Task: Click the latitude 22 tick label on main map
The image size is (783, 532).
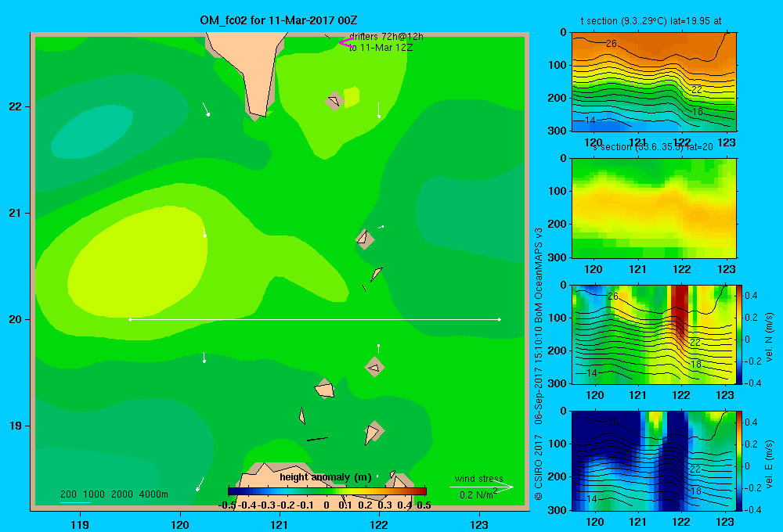Action: coord(16,106)
